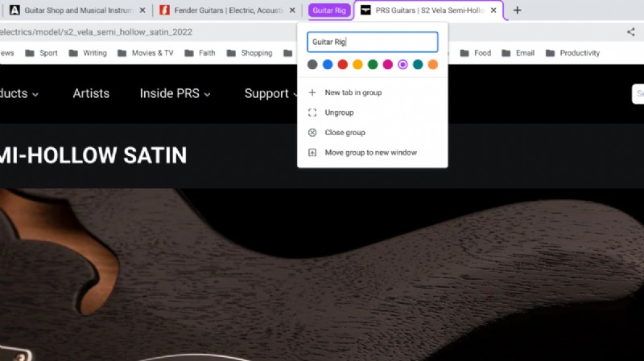Click the Guitar Shop tab favicon

pos(14,10)
